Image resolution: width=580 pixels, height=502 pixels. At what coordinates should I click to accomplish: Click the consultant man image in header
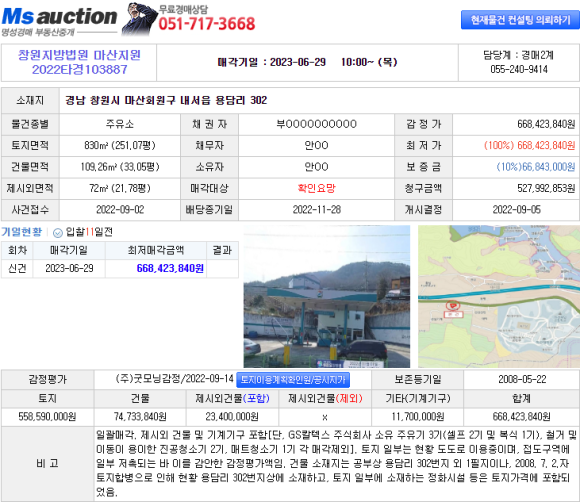(139, 18)
